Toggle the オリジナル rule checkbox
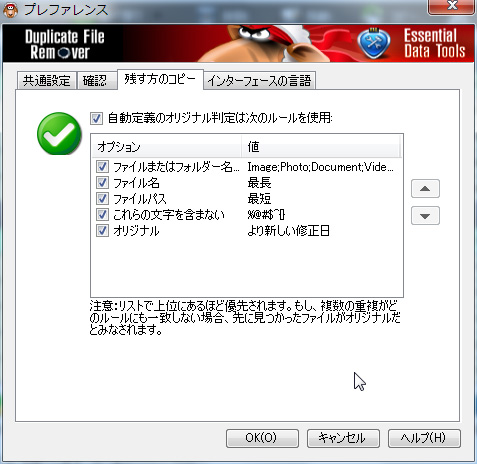Screen dimensions: 477x464 (x=102, y=230)
